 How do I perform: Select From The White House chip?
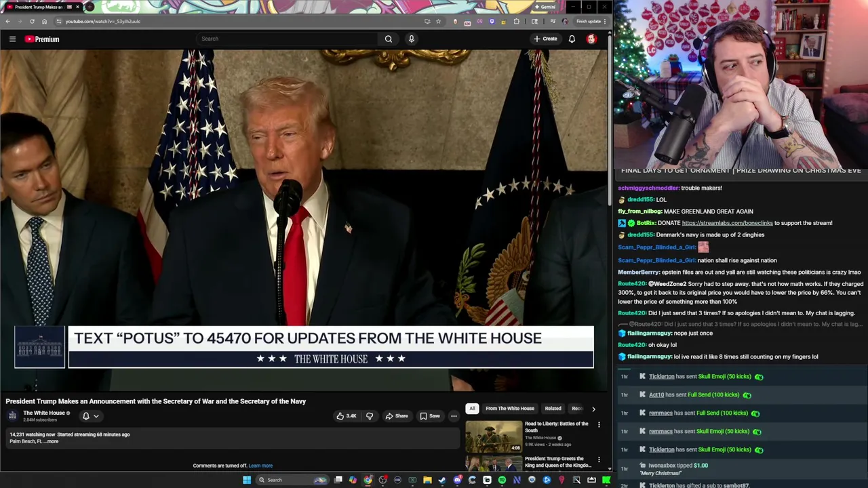pos(510,409)
